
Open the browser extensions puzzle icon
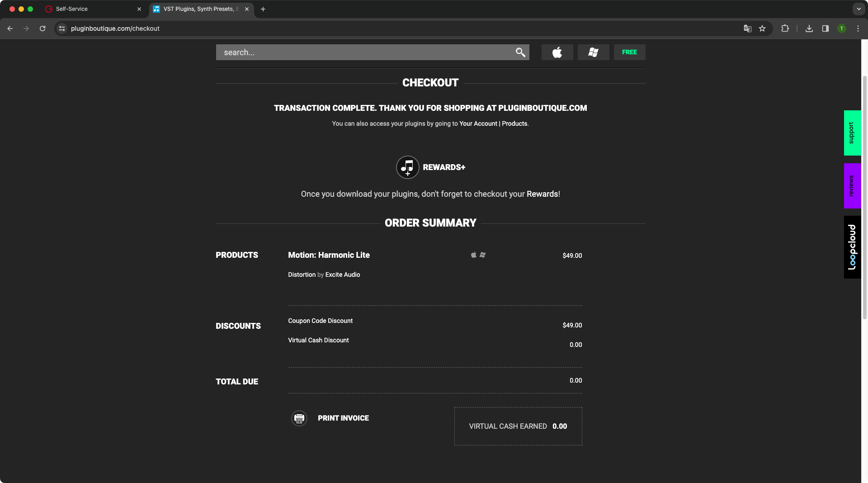point(785,28)
